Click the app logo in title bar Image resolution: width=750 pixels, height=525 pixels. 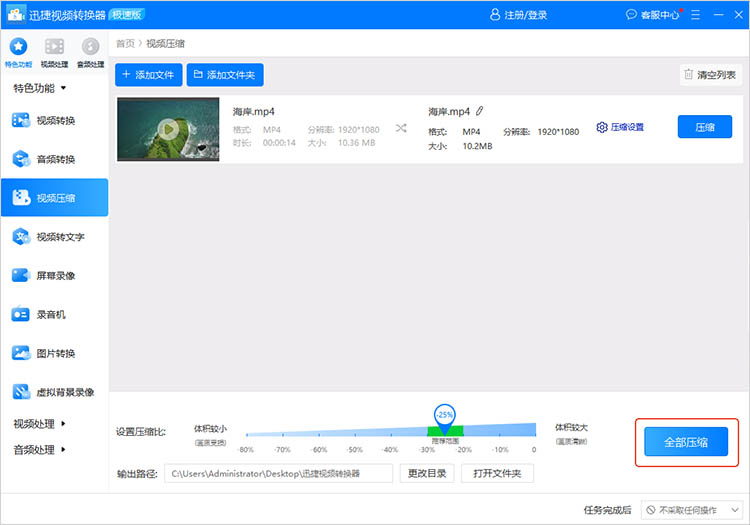pyautogui.click(x=16, y=15)
